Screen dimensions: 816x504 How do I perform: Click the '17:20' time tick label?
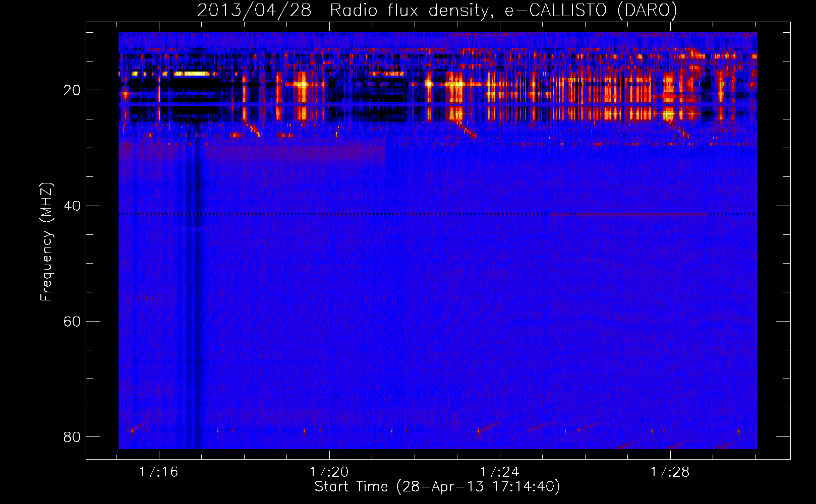[329, 472]
